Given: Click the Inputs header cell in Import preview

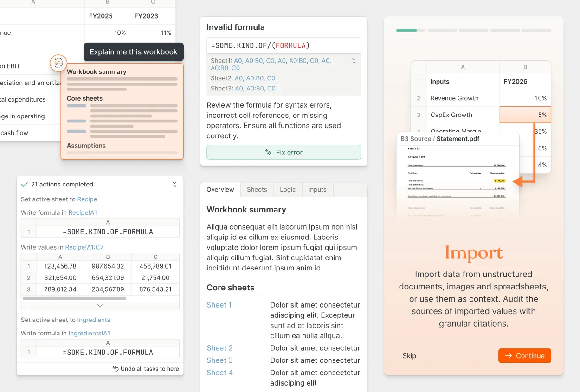Looking at the screenshot, I should tap(463, 82).
